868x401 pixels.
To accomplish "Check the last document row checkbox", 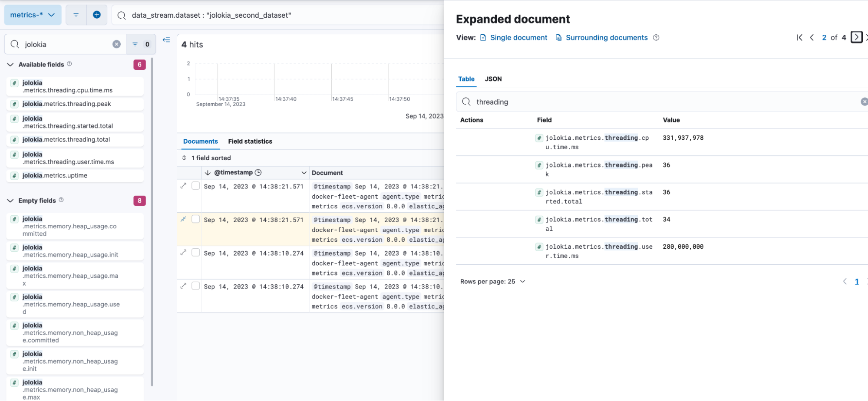I will [x=196, y=286].
